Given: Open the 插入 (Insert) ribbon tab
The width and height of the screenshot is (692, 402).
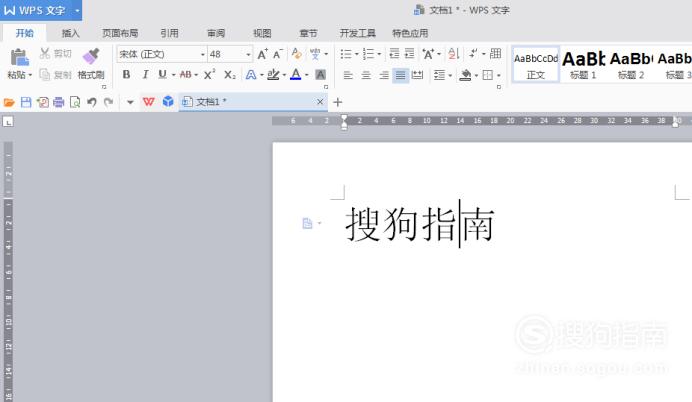Looking at the screenshot, I should [x=71, y=33].
